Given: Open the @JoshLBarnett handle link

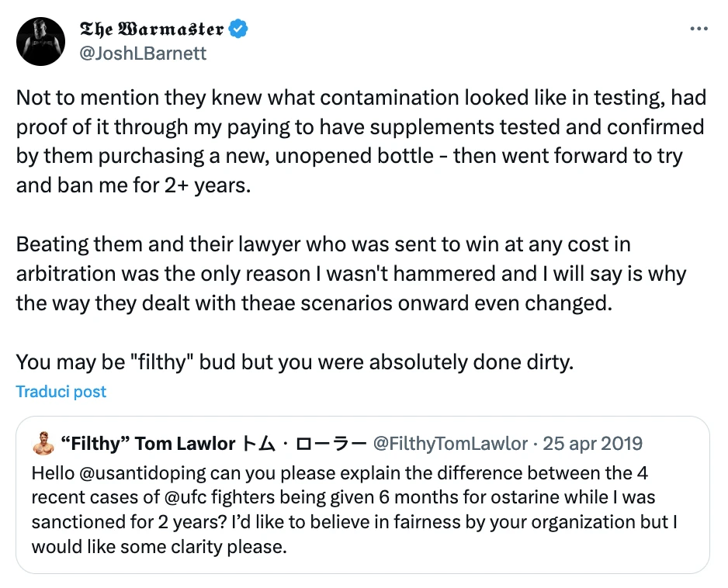Looking at the screenshot, I should coord(144,54).
